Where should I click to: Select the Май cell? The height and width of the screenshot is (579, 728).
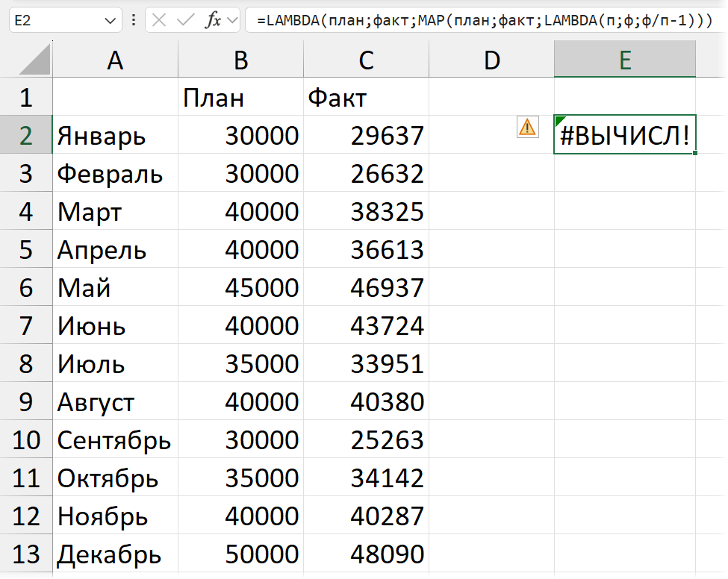(x=115, y=287)
